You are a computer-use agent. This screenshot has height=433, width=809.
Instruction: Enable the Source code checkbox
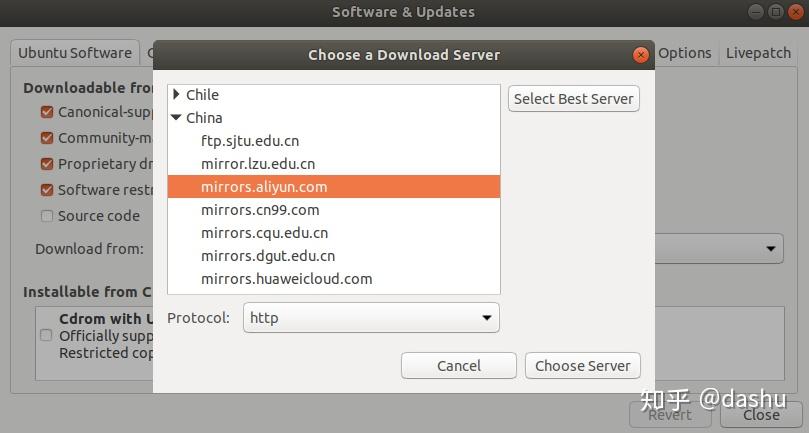click(47, 216)
